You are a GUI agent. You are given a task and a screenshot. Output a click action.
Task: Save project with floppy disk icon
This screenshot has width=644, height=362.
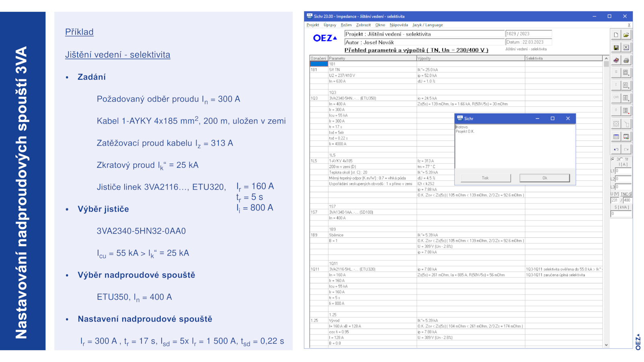point(616,47)
